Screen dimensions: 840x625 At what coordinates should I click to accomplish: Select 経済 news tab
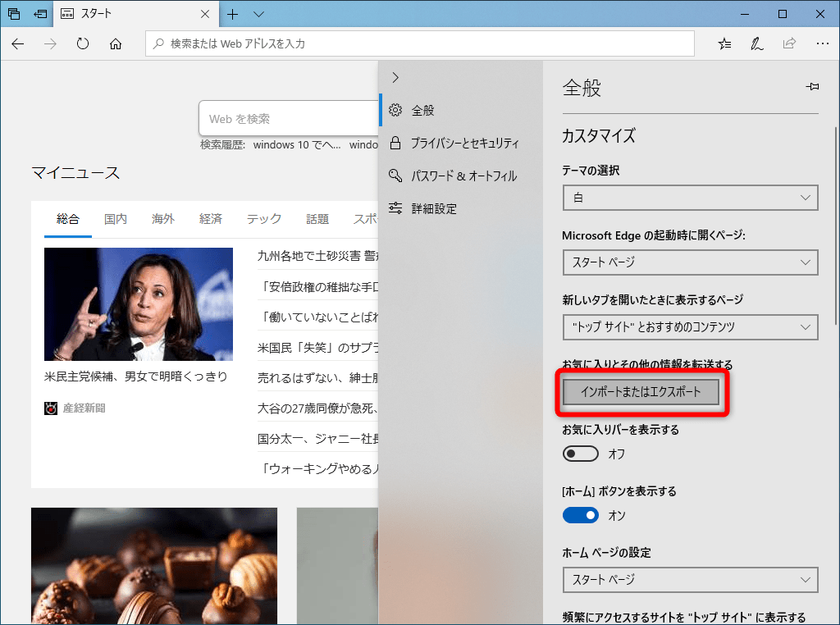[211, 219]
